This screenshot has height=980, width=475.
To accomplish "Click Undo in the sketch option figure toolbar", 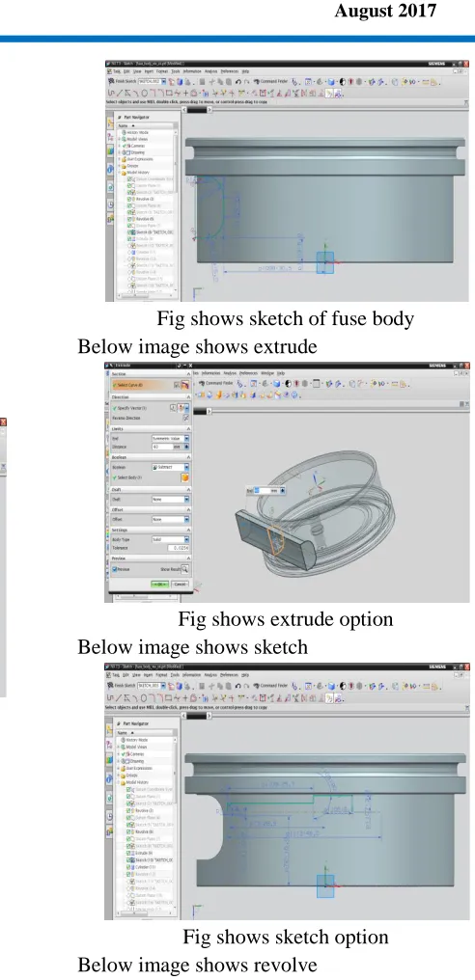I will click(238, 686).
